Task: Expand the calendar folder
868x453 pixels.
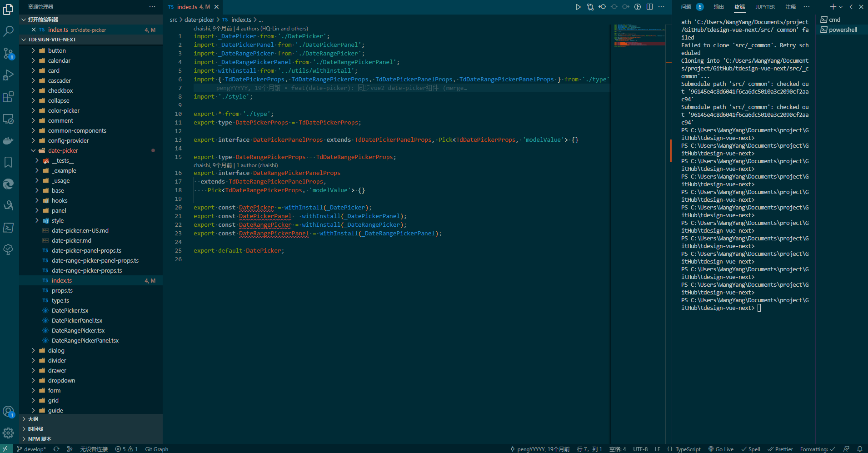Action: click(59, 60)
